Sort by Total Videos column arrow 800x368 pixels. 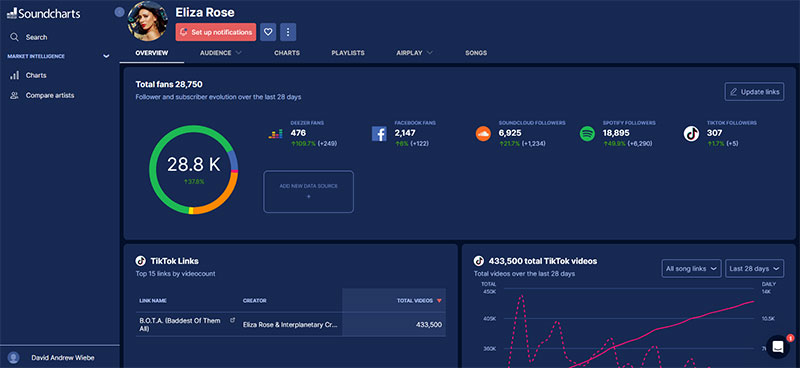(439, 301)
